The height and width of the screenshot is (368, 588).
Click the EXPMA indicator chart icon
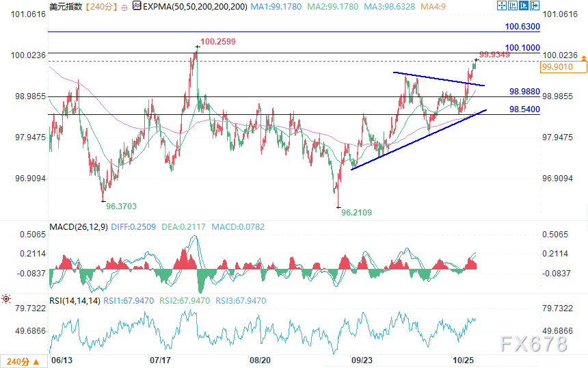tap(136, 5)
